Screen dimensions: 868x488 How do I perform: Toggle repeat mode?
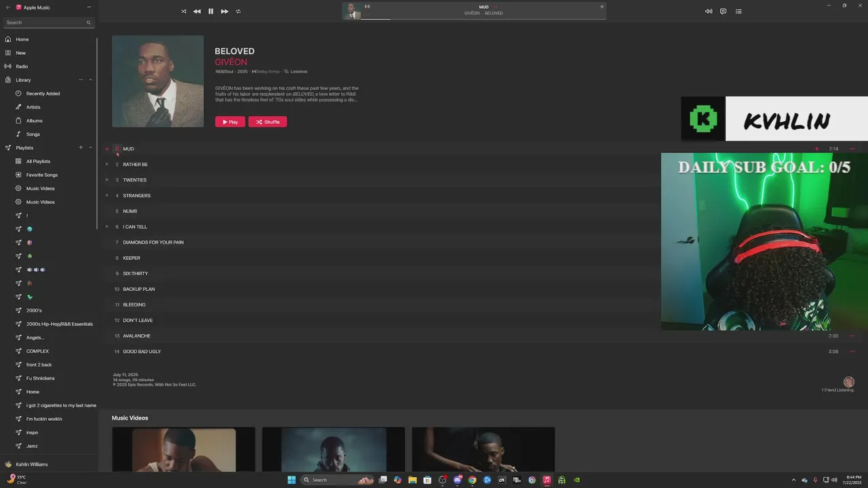(238, 12)
